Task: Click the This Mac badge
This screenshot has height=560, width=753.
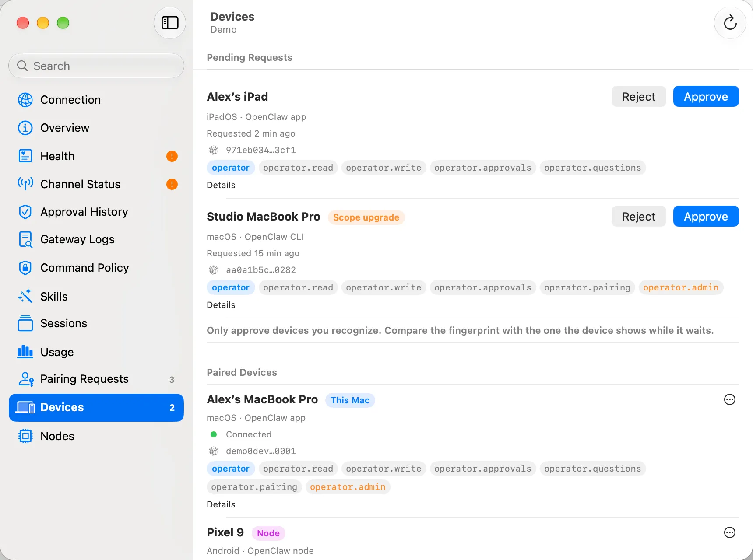Action: pyautogui.click(x=350, y=400)
